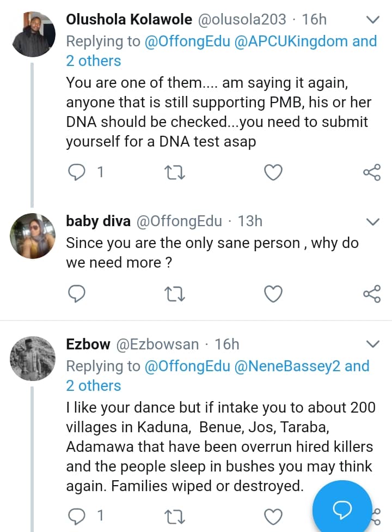Open @NeneBassey2 mention link
This screenshot has height=532, width=392.
[x=287, y=366]
